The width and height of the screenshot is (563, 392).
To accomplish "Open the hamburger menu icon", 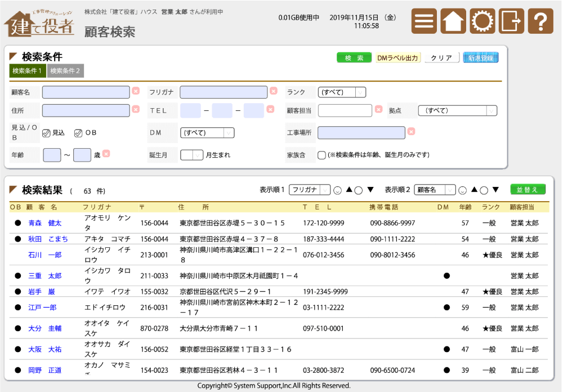I will click(424, 21).
